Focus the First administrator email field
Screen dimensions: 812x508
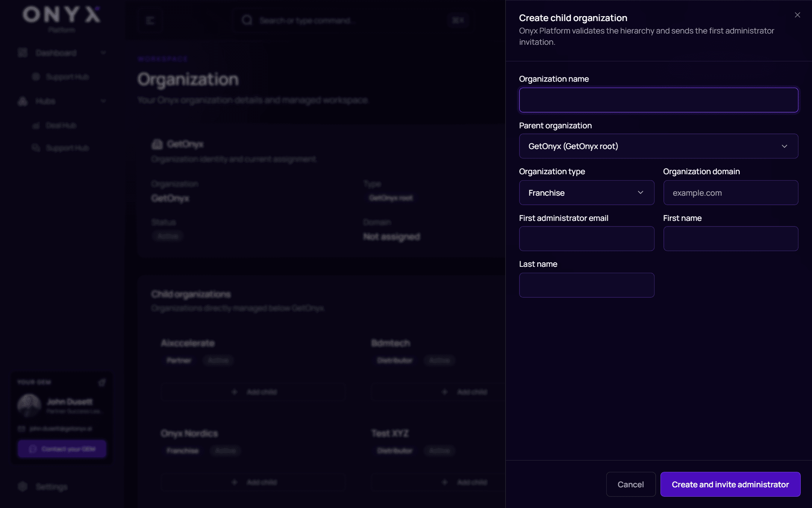586,239
